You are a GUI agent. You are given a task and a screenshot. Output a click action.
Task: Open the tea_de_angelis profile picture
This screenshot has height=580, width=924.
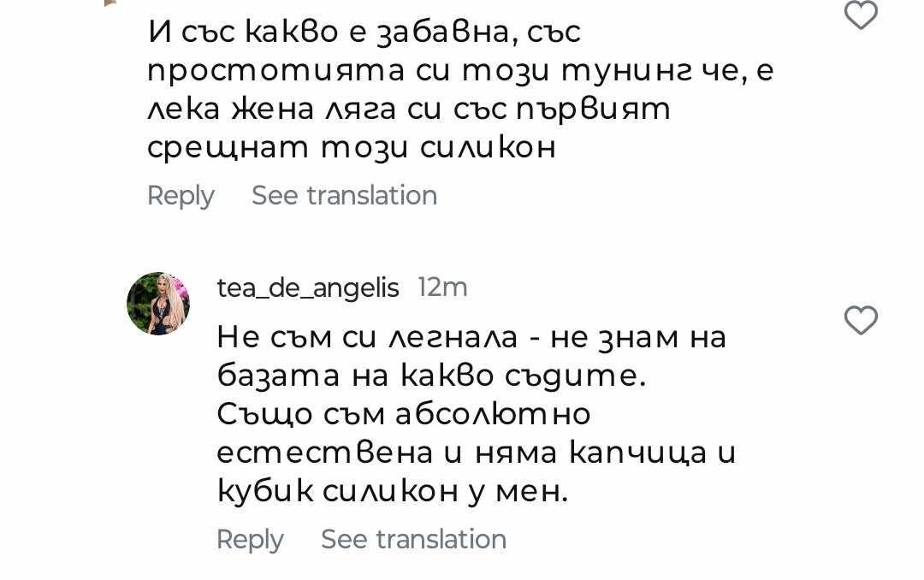coord(158,303)
